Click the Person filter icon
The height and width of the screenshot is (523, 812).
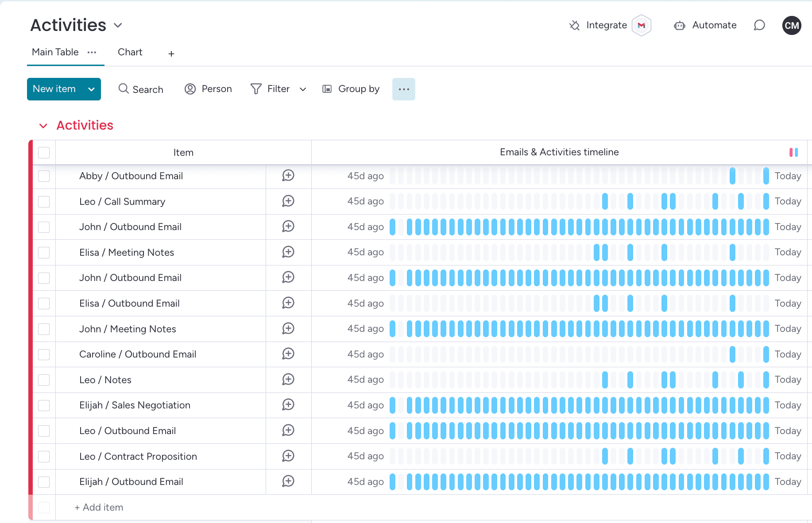click(x=190, y=89)
